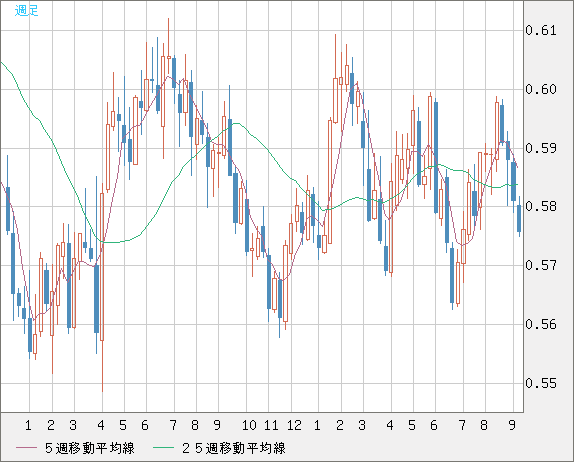574x462 pixels.
Task: Click the 0.58 price axis label
Action: [x=541, y=206]
